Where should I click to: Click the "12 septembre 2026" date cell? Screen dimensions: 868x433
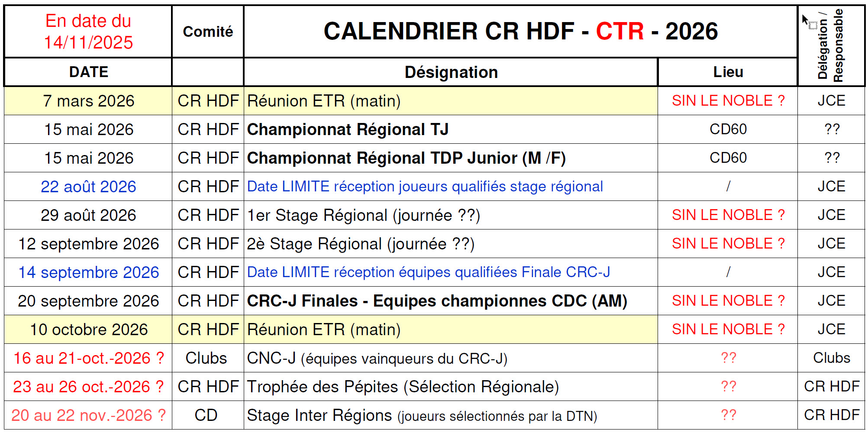(x=88, y=244)
